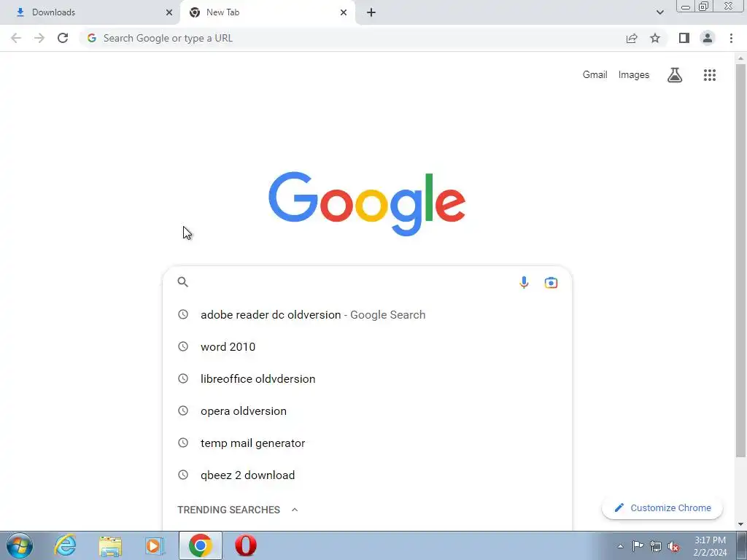Screen dimensions: 747x560
Task: Open the tab search dropdown arrow
Action: click(659, 12)
